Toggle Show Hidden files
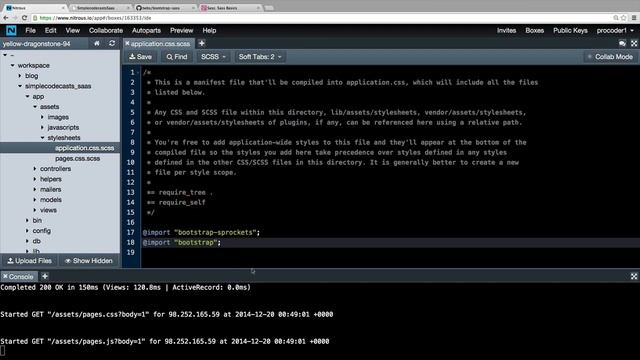640x360 pixels. pos(89,261)
